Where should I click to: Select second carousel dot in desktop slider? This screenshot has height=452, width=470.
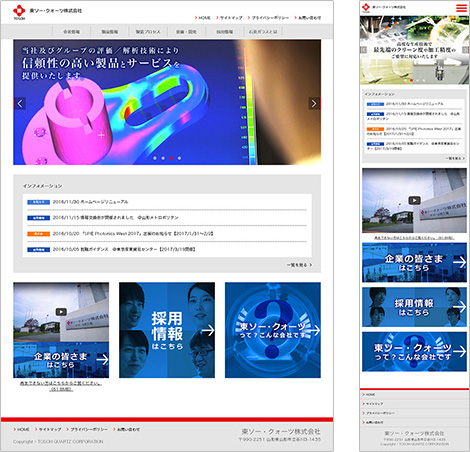[163, 158]
